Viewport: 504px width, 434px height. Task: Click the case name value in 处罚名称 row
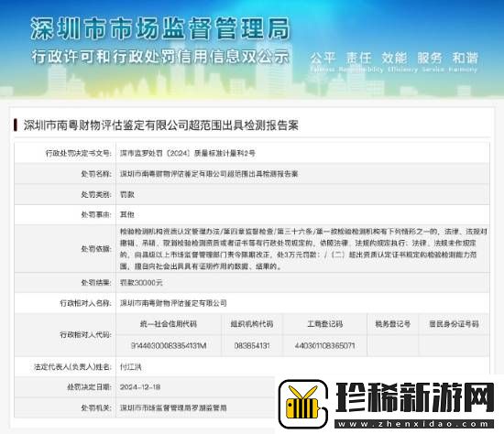coord(209,174)
